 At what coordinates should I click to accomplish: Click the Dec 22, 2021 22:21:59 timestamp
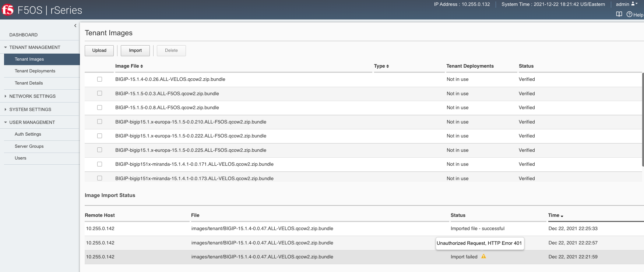(x=573, y=257)
